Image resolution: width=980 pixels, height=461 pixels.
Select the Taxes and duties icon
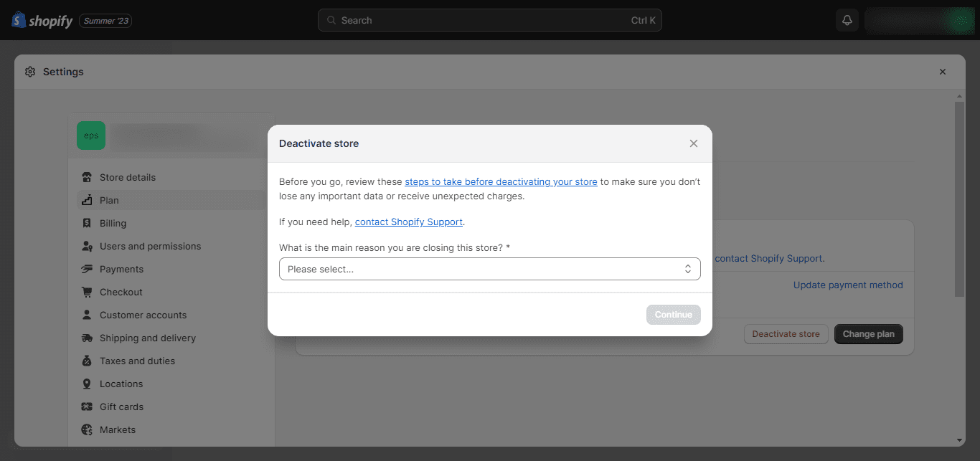tap(86, 361)
